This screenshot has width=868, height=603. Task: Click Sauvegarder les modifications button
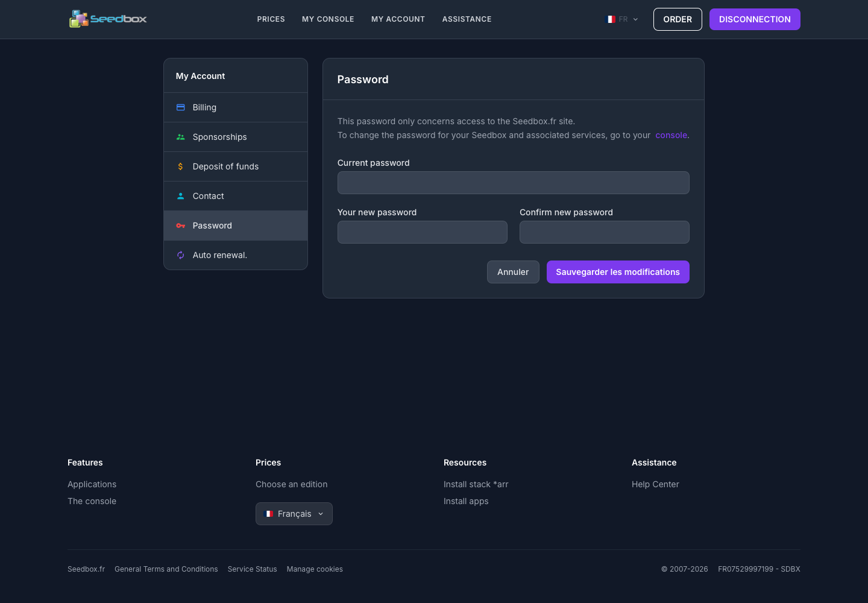pos(618,272)
